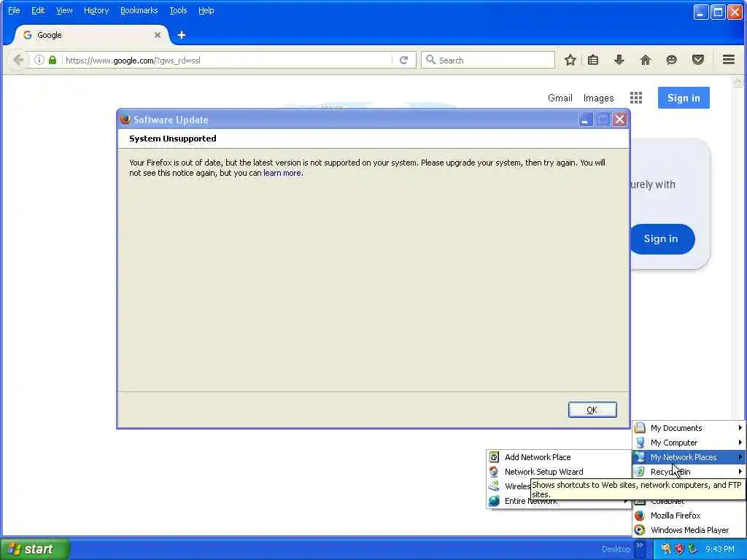Screen dimensions: 747x560
Task: Open the Windows start button
Action: (x=34, y=549)
